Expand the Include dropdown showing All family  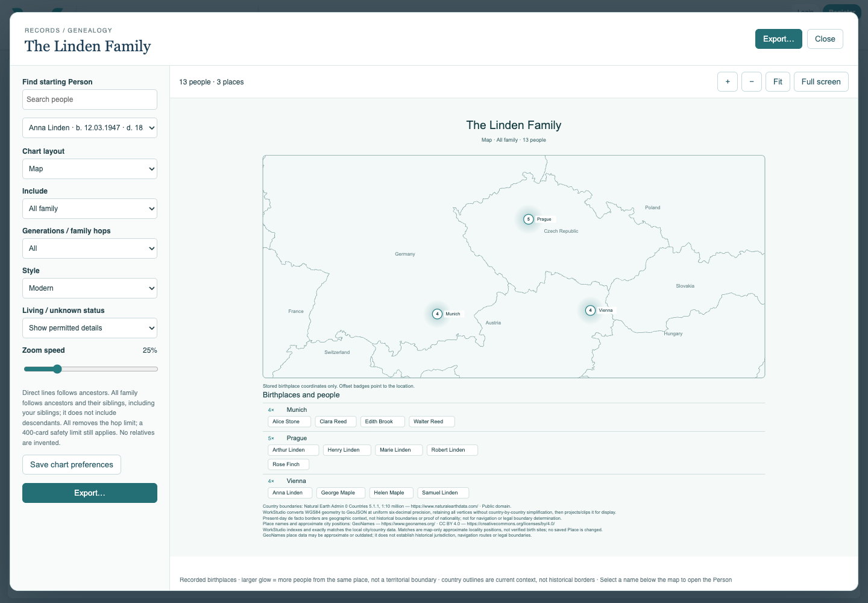tap(90, 209)
